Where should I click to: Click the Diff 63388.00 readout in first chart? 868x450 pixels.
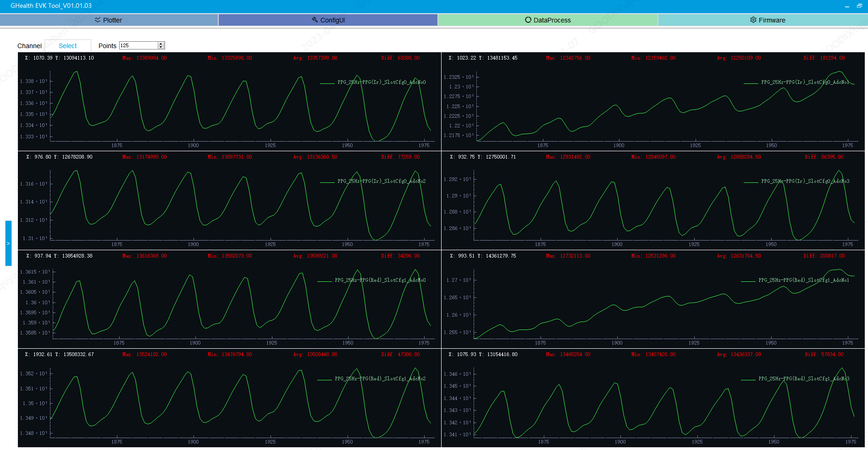(400, 58)
